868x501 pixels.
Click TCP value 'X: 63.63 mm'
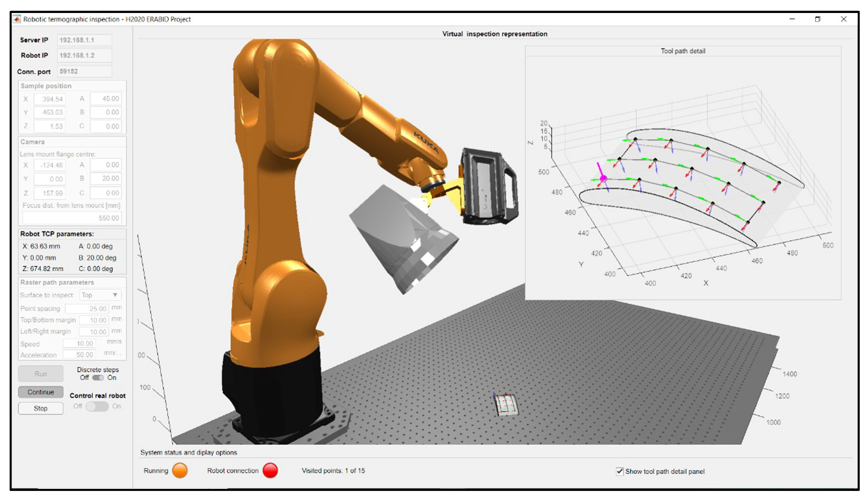(41, 246)
